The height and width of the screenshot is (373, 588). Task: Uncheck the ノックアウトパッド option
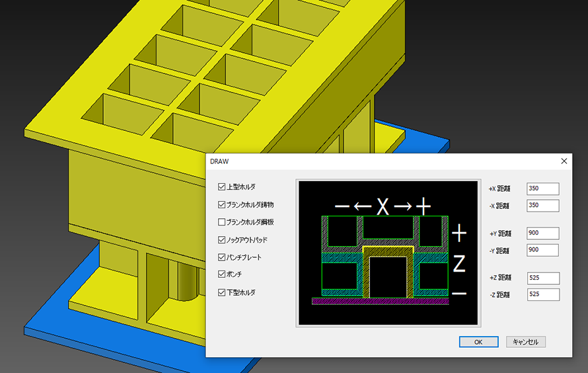(x=222, y=239)
